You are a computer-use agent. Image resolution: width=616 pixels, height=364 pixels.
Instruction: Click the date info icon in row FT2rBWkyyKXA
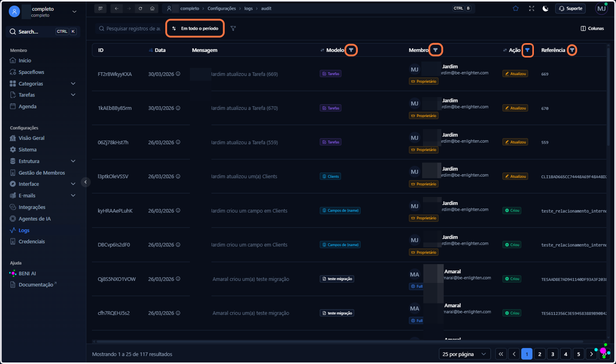pyautogui.click(x=178, y=74)
